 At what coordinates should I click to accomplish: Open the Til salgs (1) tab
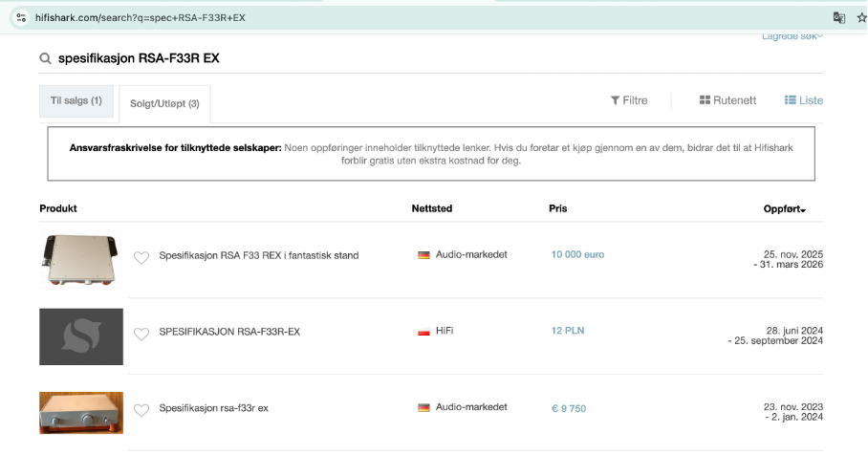point(76,101)
